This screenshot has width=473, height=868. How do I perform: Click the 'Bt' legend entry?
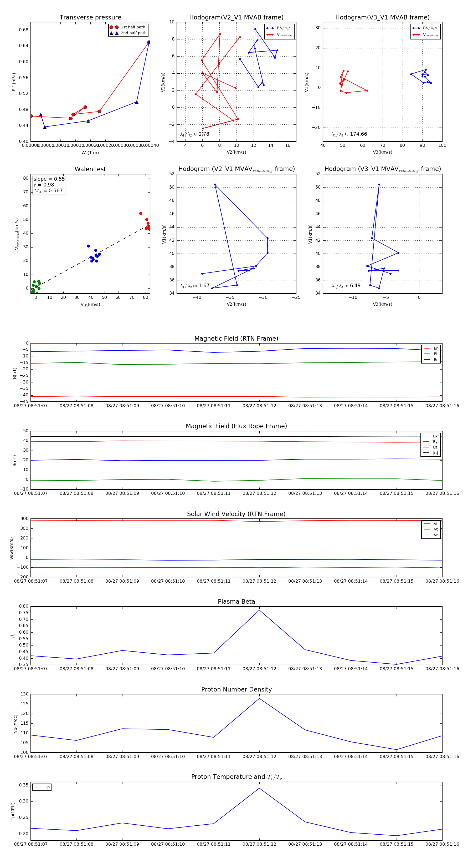[x=431, y=354]
